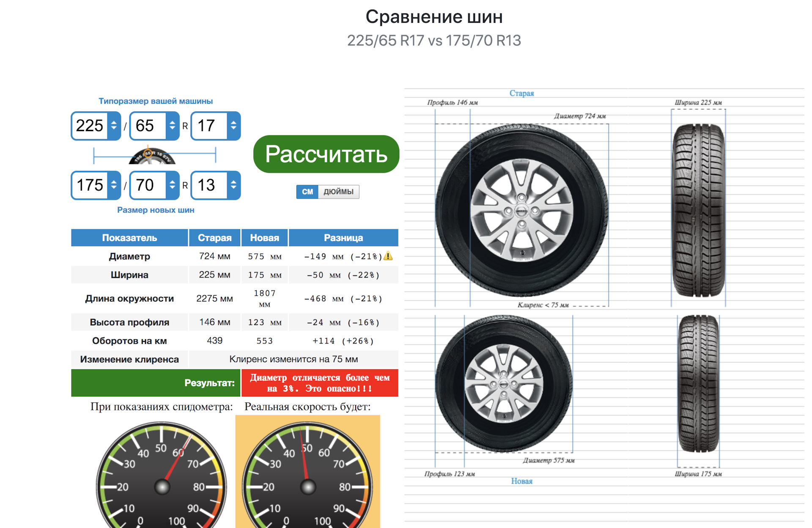
Task: Click the 575 мм new diameter cell
Action: [x=264, y=256]
